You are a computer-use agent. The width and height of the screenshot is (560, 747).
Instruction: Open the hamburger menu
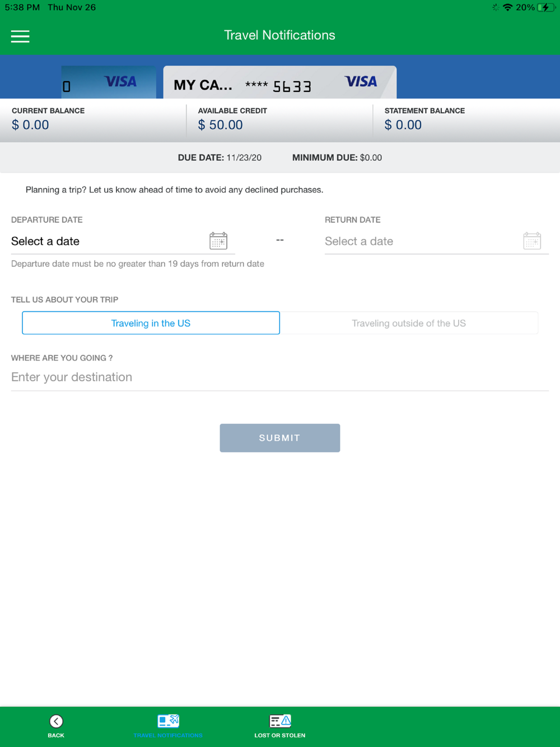click(x=20, y=36)
